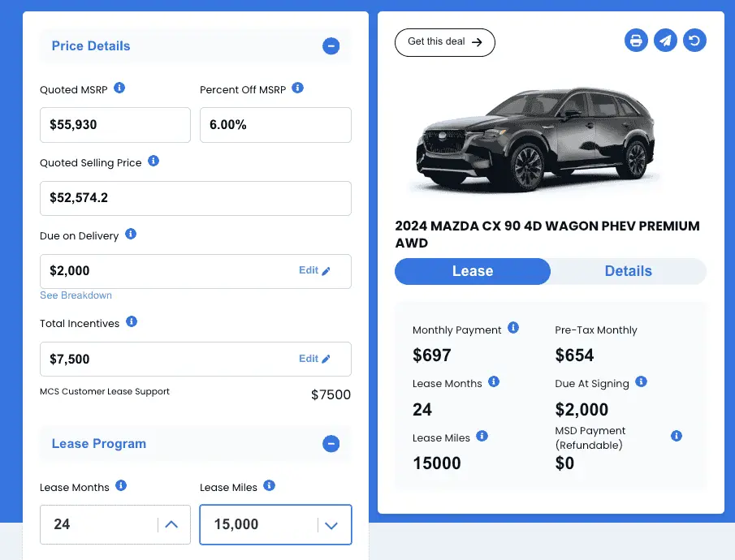Viewport: 735px width, 560px height.
Task: Click the print icon button
Action: click(636, 41)
